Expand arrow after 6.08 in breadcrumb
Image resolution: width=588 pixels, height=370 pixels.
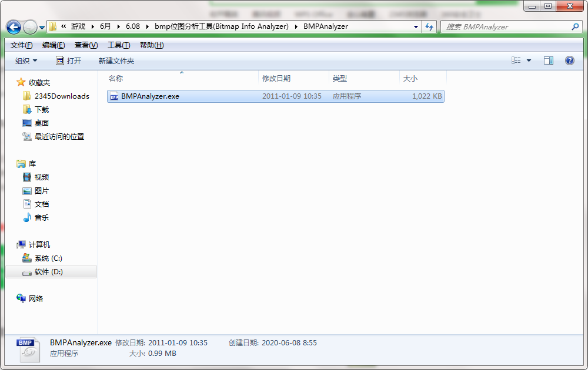click(147, 26)
